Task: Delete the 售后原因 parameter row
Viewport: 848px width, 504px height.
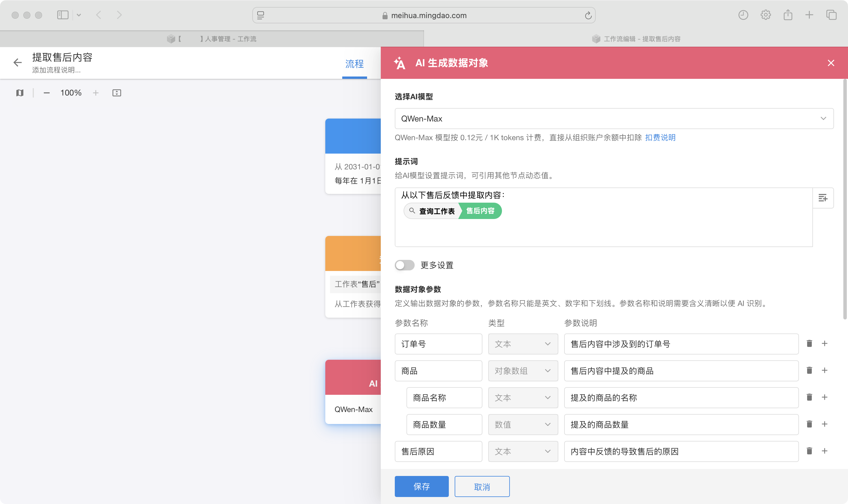Action: pos(809,451)
